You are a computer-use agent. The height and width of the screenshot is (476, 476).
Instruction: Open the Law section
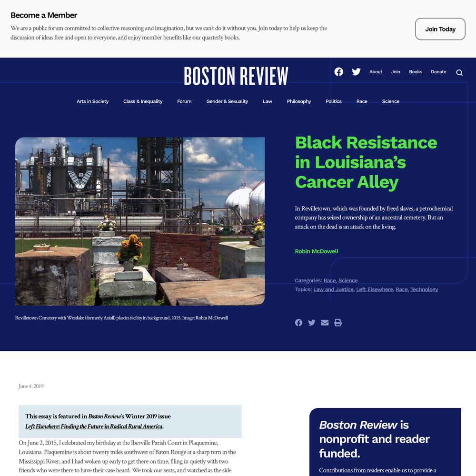[x=268, y=101]
